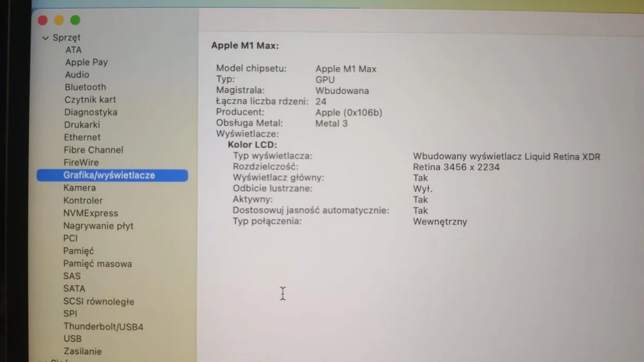Open Diagnostyka in the sidebar
The height and width of the screenshot is (362, 644).
[91, 113]
